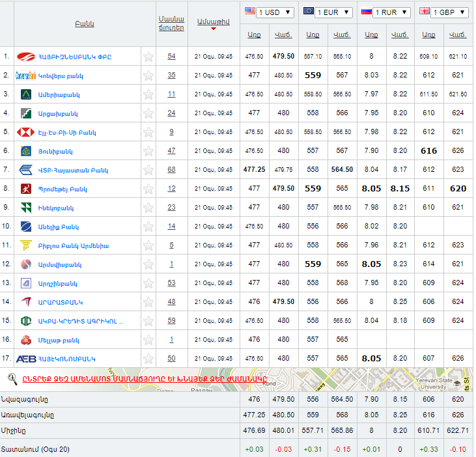
Task: Click the Ameriabank green logo icon
Action: click(x=25, y=94)
